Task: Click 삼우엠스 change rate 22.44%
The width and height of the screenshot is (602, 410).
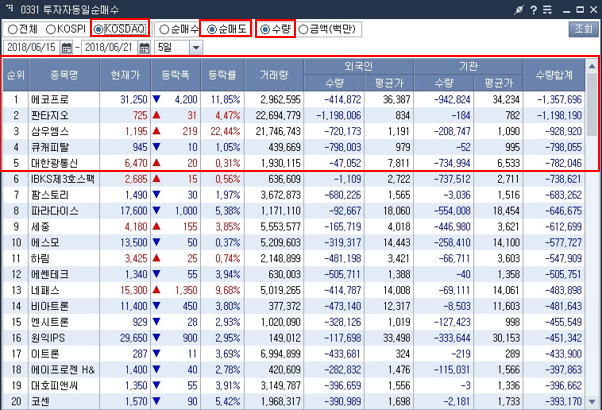Action: click(x=225, y=131)
